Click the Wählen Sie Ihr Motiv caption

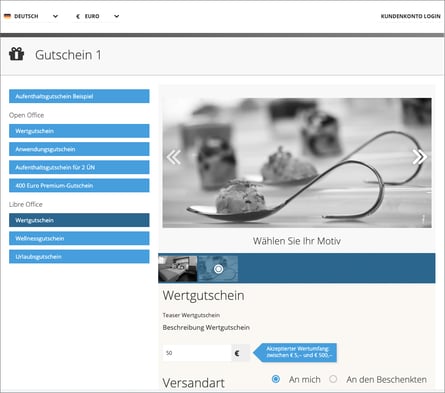pos(297,241)
